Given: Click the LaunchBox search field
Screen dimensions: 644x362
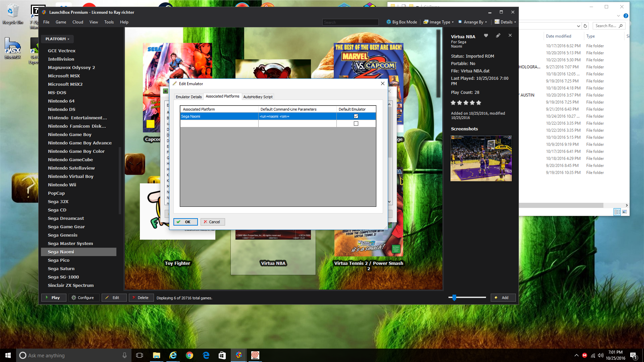Looking at the screenshot, I should pos(350,22).
